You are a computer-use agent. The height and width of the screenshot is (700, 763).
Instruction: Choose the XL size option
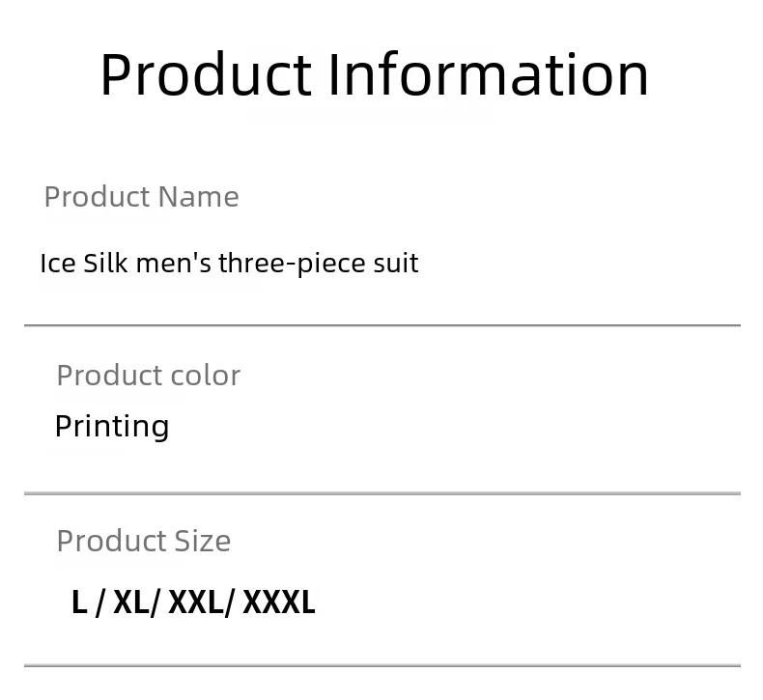pos(131,602)
